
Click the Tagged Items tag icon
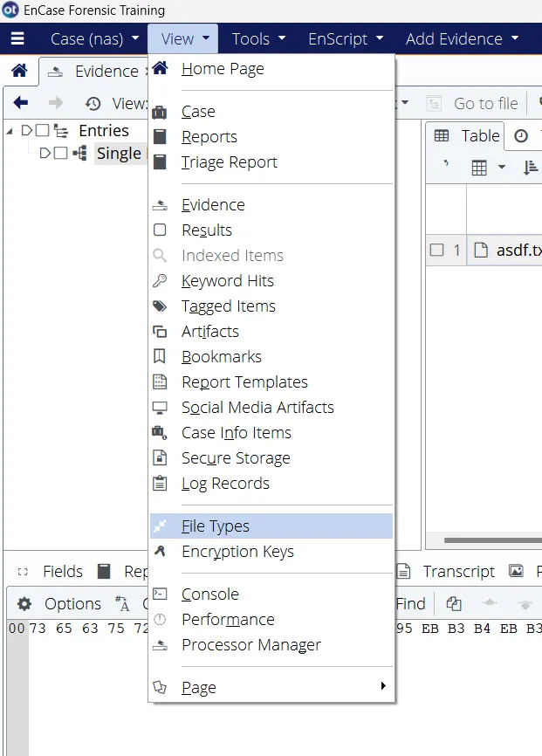point(160,306)
